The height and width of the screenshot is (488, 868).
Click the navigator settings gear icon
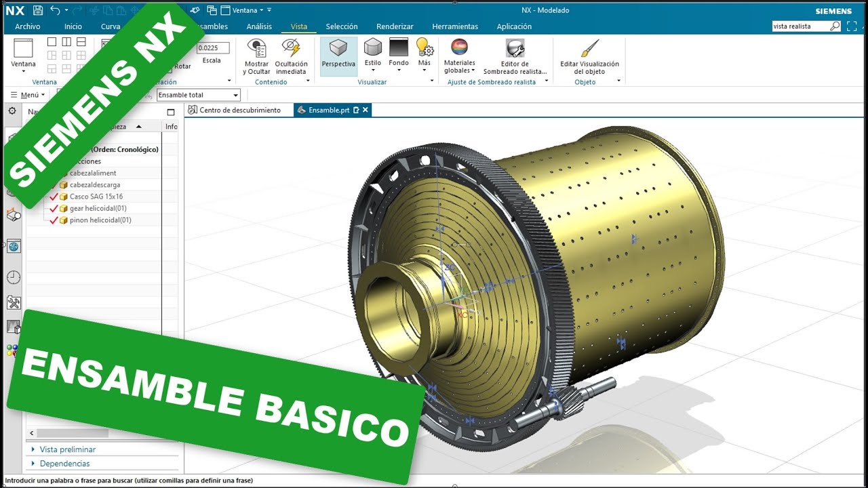click(x=12, y=111)
